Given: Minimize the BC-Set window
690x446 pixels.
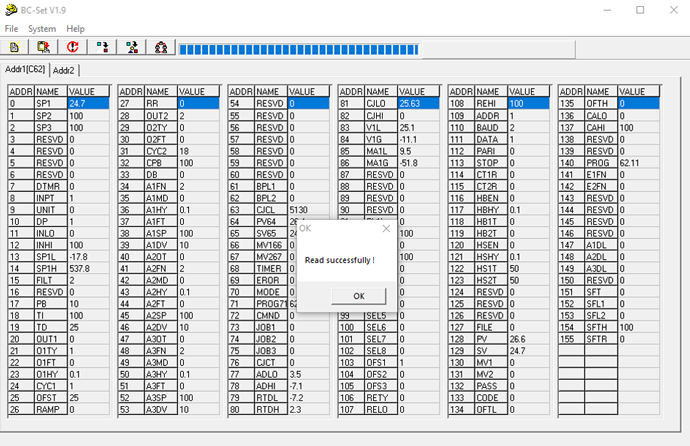Looking at the screenshot, I should pyautogui.click(x=607, y=10).
